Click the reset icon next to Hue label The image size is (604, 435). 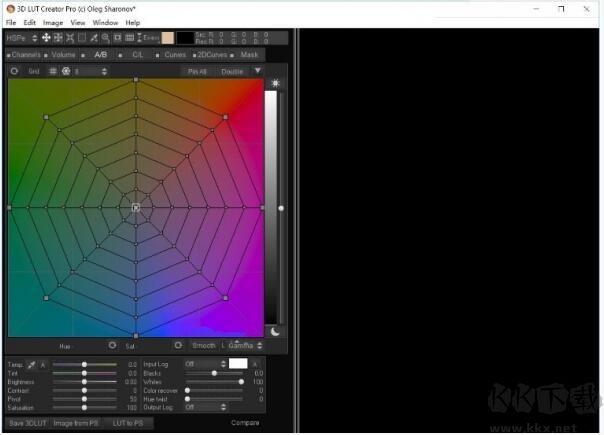pyautogui.click(x=112, y=345)
